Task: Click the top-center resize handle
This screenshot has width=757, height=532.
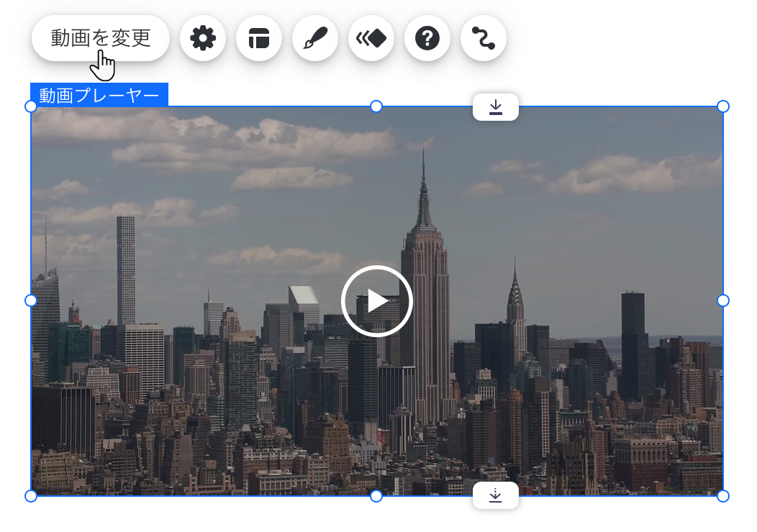Action: point(376,106)
